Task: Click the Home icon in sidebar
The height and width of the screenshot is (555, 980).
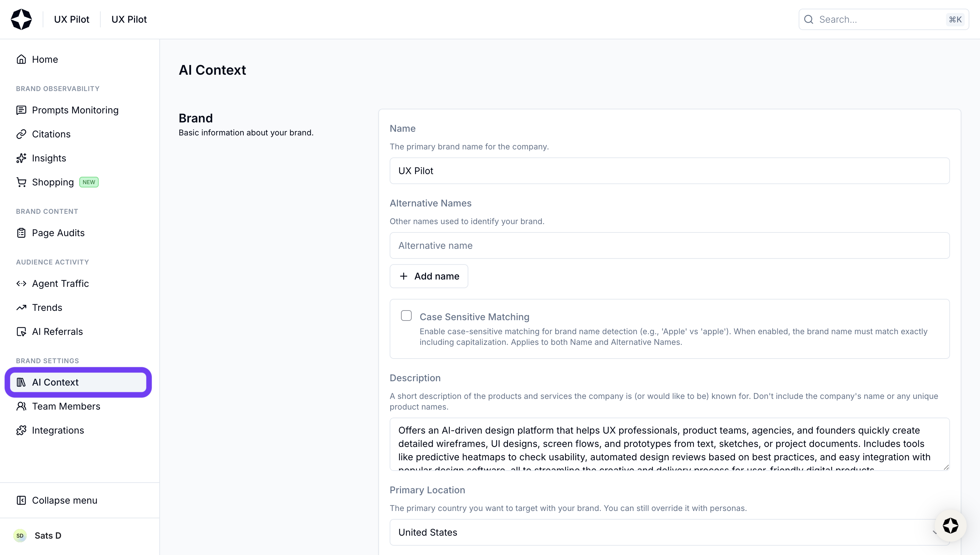Action: [x=21, y=59]
